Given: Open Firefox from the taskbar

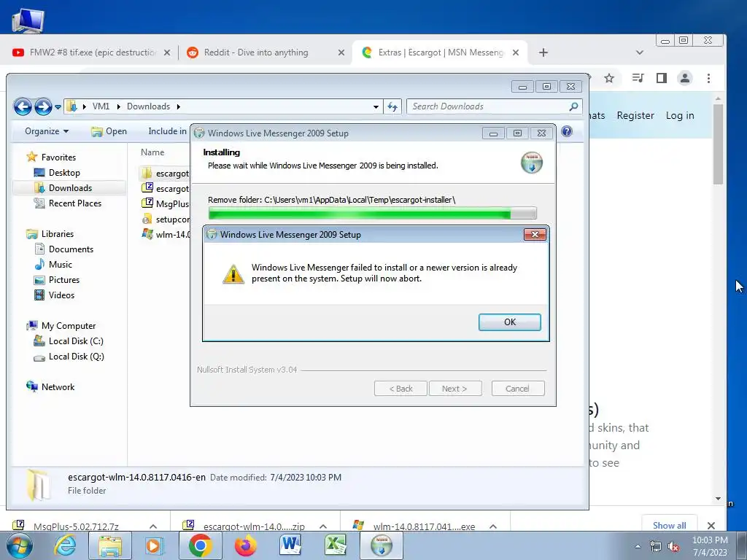Looking at the screenshot, I should (x=246, y=545).
